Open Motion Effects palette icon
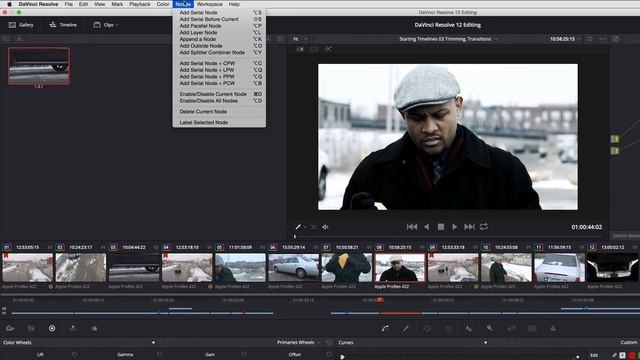The width and height of the screenshot is (640, 360). [x=94, y=328]
